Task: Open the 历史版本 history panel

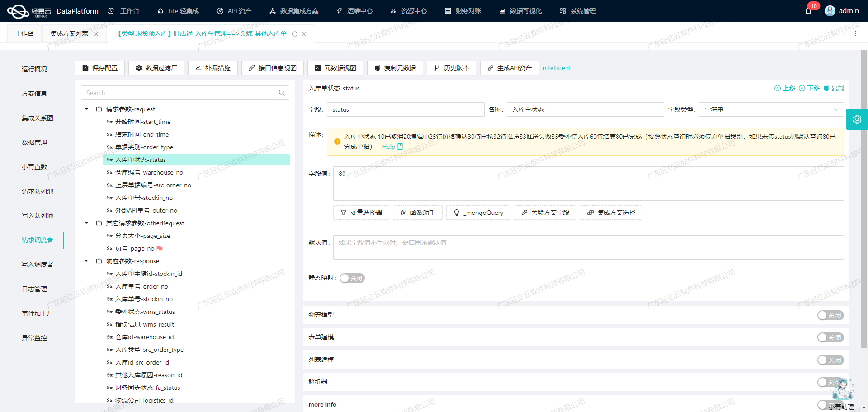Action: coord(451,68)
